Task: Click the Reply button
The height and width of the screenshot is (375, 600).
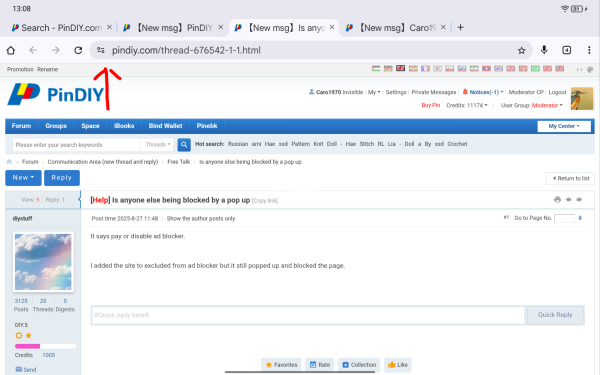Action: tap(62, 178)
